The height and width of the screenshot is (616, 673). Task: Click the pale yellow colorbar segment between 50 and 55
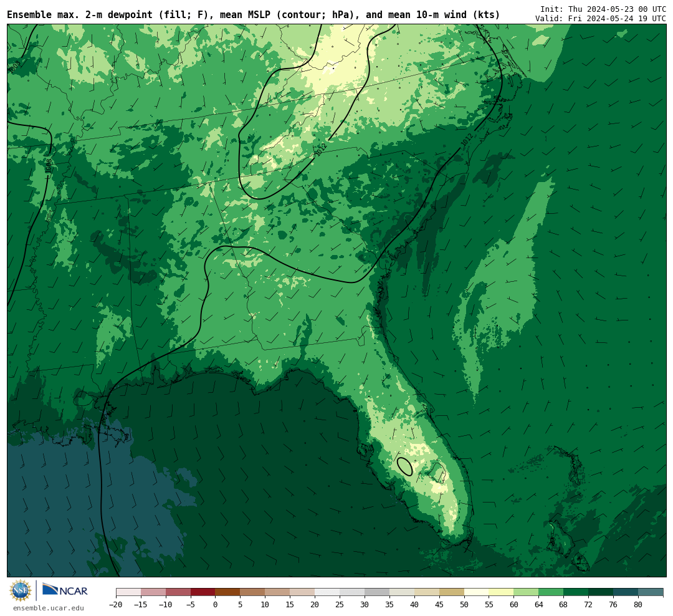pyautogui.click(x=477, y=592)
